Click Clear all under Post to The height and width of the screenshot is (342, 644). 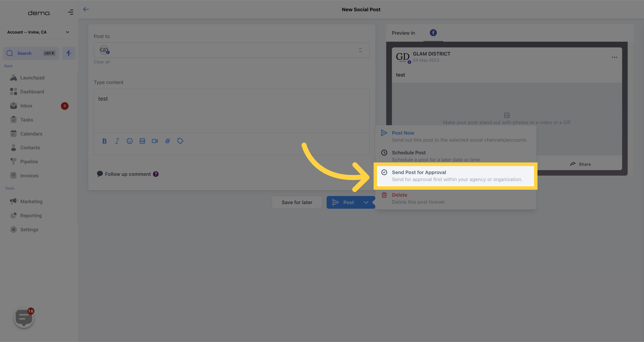[102, 62]
